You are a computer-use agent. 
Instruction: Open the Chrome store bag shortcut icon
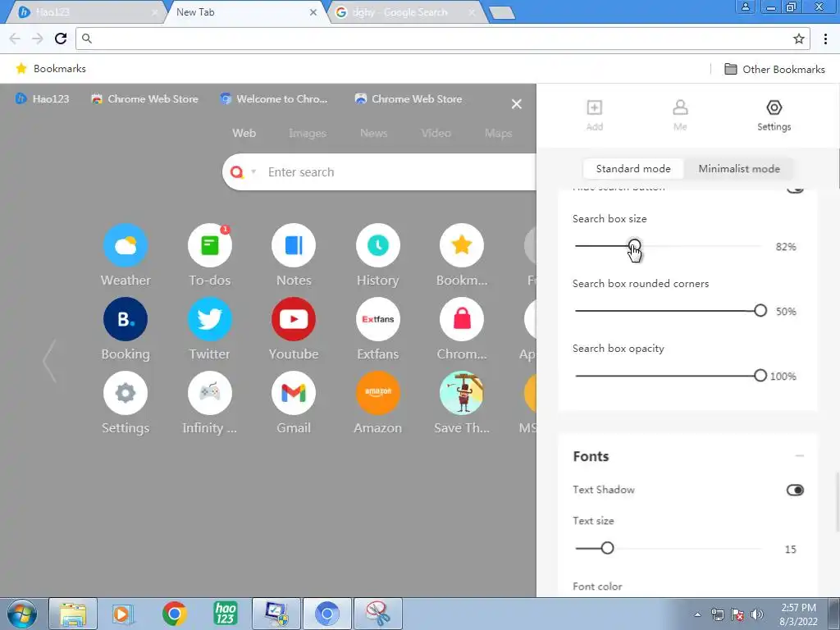tap(461, 319)
